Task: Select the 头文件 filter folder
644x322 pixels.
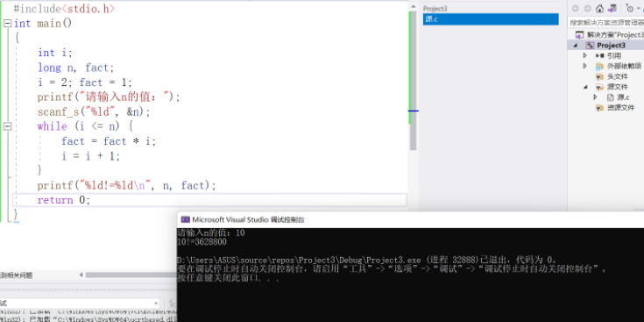Action: point(618,76)
